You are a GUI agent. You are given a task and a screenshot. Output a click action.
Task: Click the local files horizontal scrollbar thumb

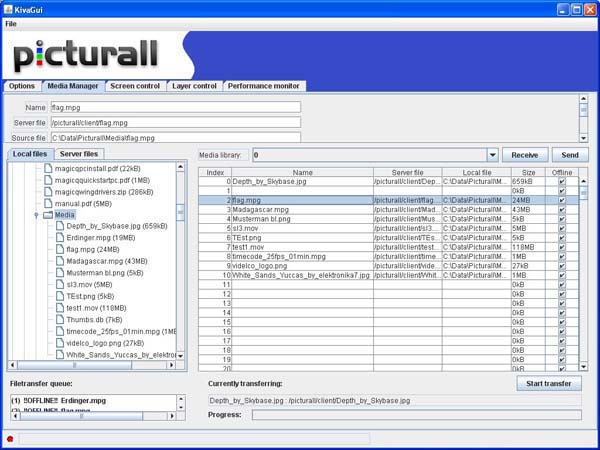tap(75, 365)
